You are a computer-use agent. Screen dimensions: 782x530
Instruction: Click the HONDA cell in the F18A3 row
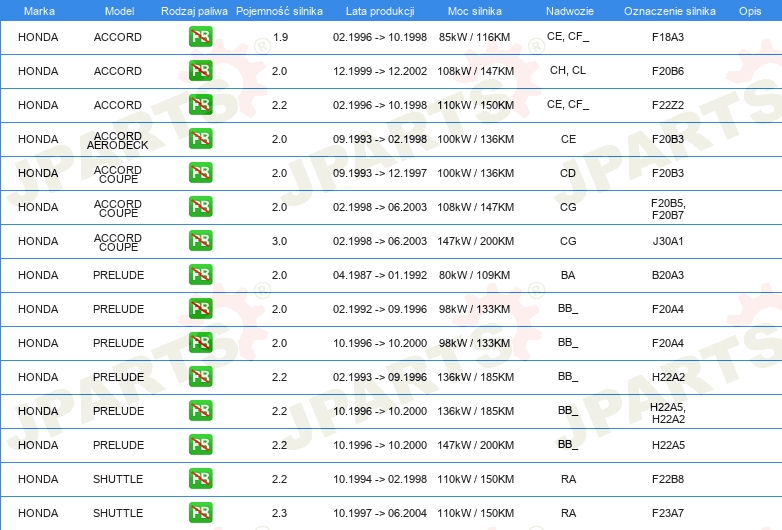point(38,37)
